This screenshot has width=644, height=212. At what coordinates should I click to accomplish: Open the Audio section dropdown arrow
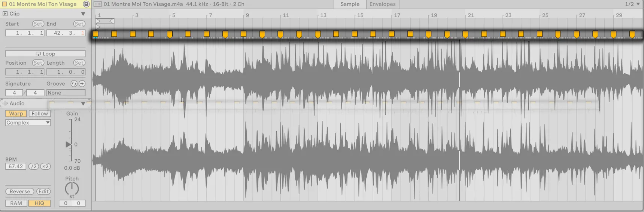83,104
